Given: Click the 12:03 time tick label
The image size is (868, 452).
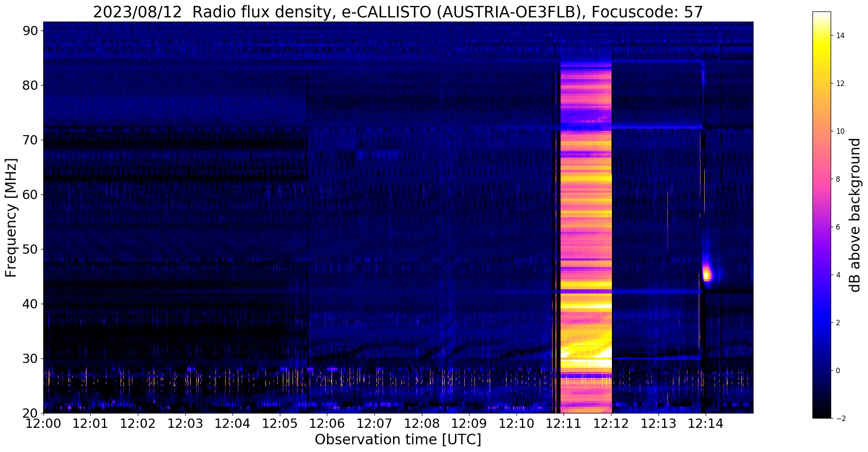Looking at the screenshot, I should (x=185, y=423).
